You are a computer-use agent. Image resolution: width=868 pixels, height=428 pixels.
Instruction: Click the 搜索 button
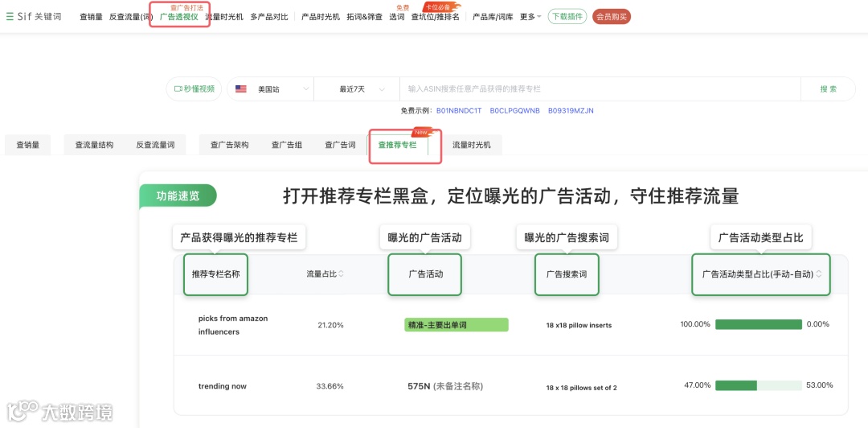click(x=828, y=88)
